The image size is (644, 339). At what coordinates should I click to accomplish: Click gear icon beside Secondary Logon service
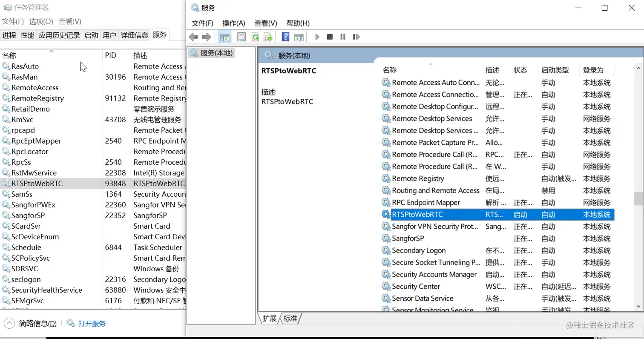point(386,250)
